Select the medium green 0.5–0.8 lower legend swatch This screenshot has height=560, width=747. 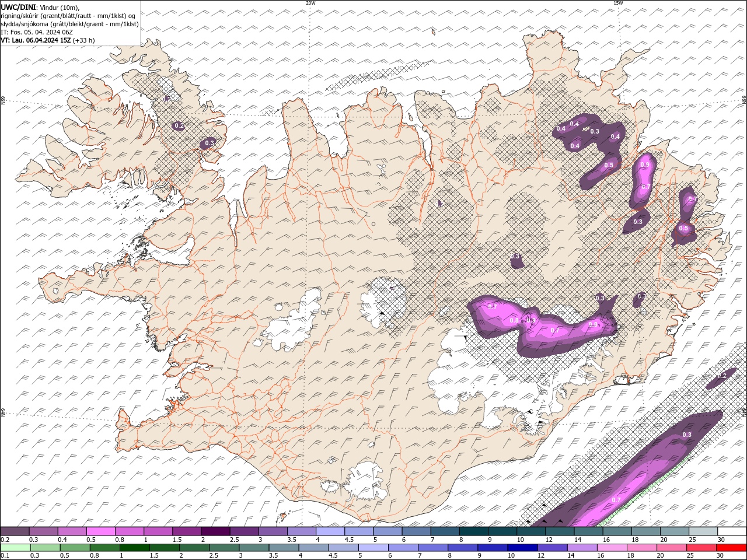75,548
